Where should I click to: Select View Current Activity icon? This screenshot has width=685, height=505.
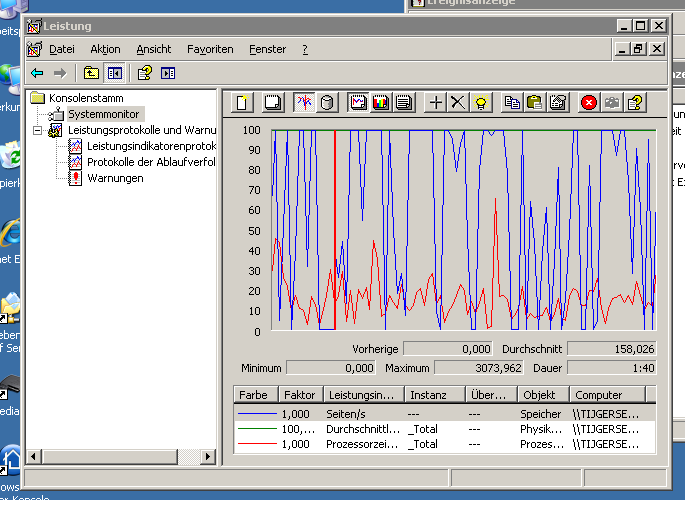[x=304, y=103]
